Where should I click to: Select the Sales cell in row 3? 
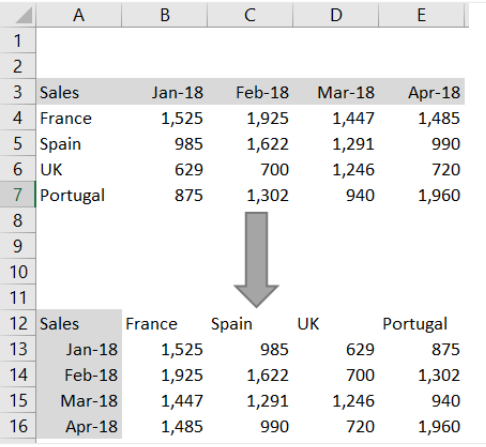(x=79, y=92)
